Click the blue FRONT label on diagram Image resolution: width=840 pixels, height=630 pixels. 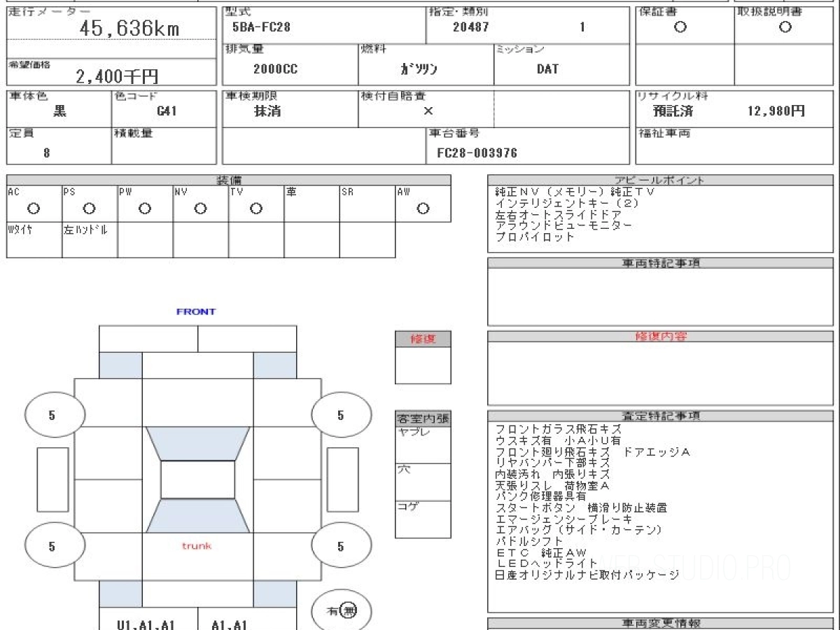tap(196, 311)
